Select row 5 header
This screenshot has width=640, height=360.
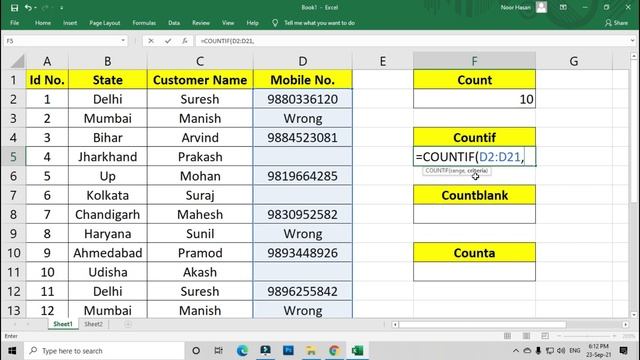(13, 157)
